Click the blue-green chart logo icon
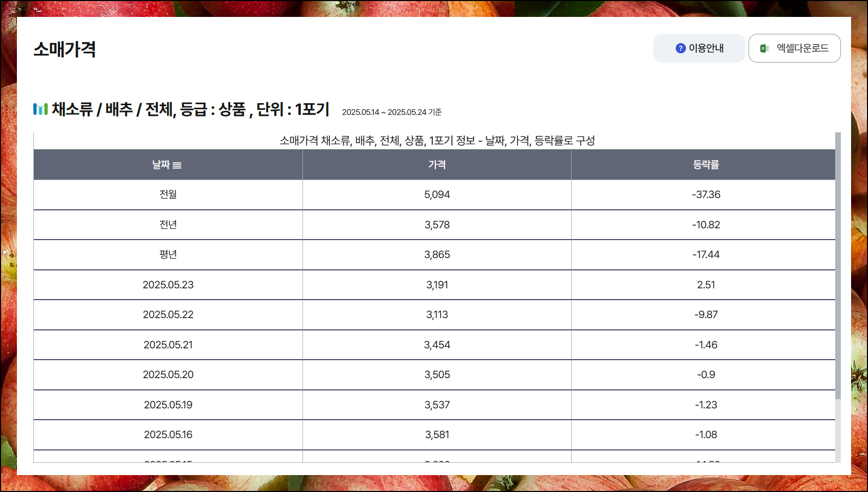Viewport: 868px width, 492px height. 41,109
